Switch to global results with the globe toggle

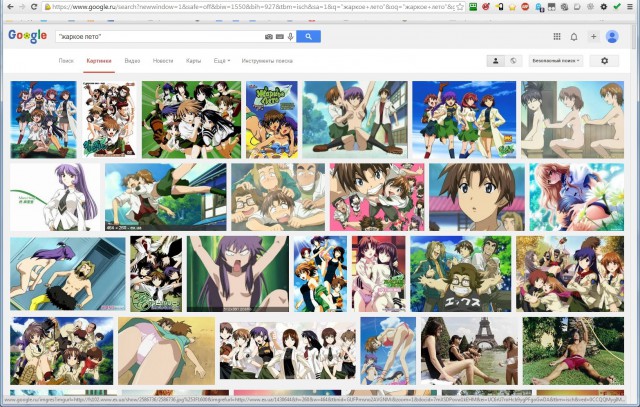(513, 61)
